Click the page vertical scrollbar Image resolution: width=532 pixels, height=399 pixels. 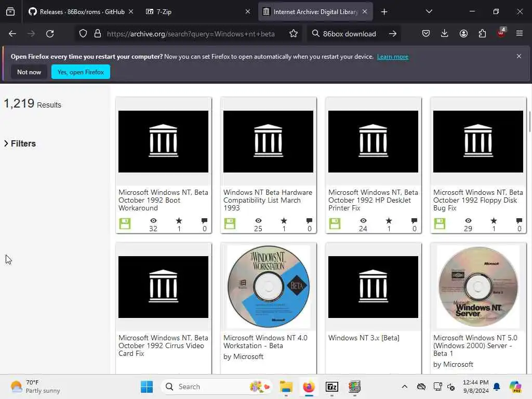[x=529, y=122]
